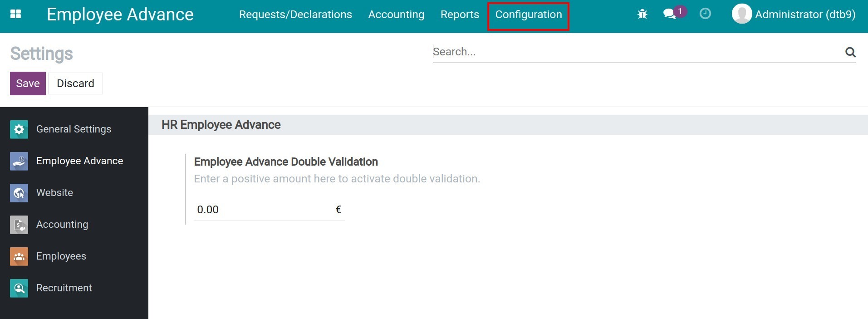The height and width of the screenshot is (319, 868).
Task: Click the debug bug icon
Action: pos(642,14)
